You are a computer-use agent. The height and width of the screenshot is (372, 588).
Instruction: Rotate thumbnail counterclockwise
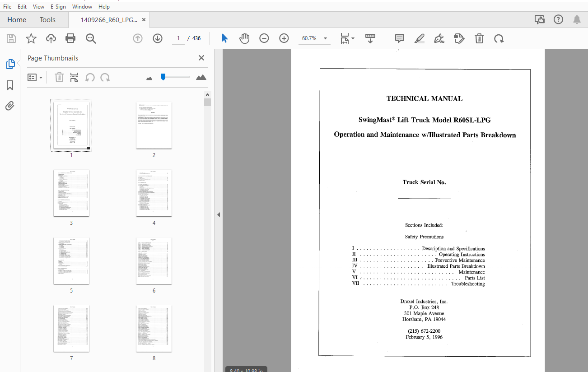(90, 77)
